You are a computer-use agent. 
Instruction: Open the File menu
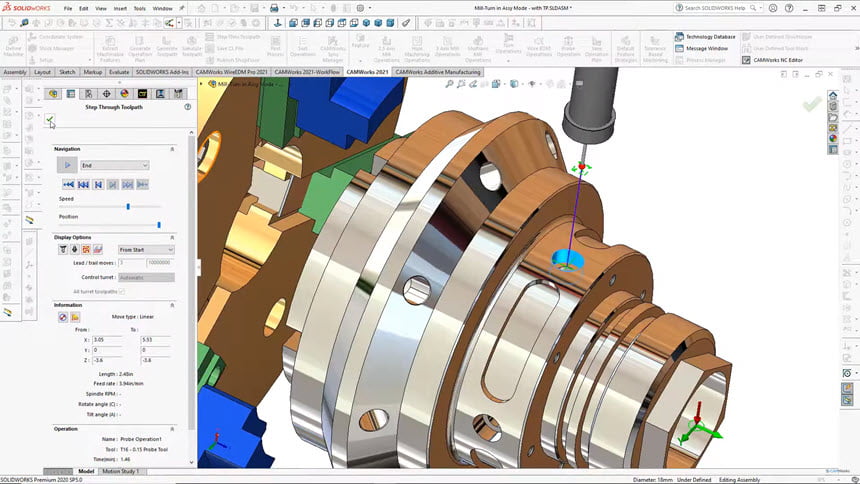coord(67,8)
